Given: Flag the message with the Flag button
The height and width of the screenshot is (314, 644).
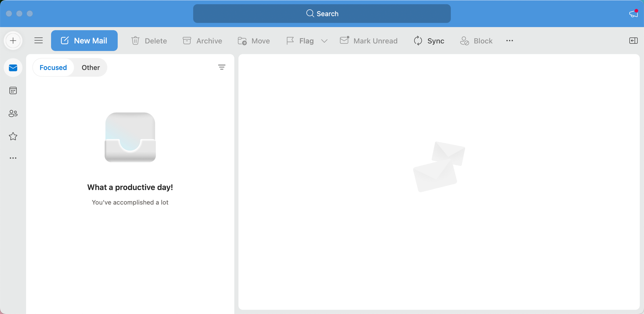Looking at the screenshot, I should click(300, 41).
